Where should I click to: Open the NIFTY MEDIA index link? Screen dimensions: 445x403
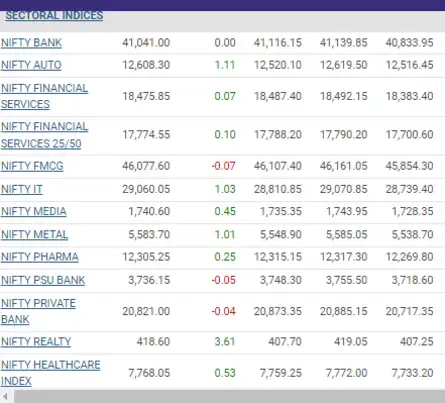(34, 212)
